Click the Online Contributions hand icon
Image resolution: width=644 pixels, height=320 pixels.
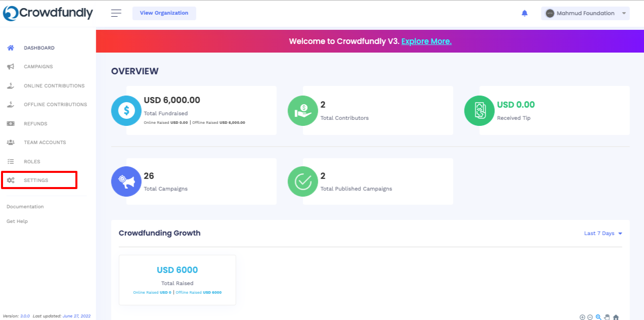[x=11, y=85]
